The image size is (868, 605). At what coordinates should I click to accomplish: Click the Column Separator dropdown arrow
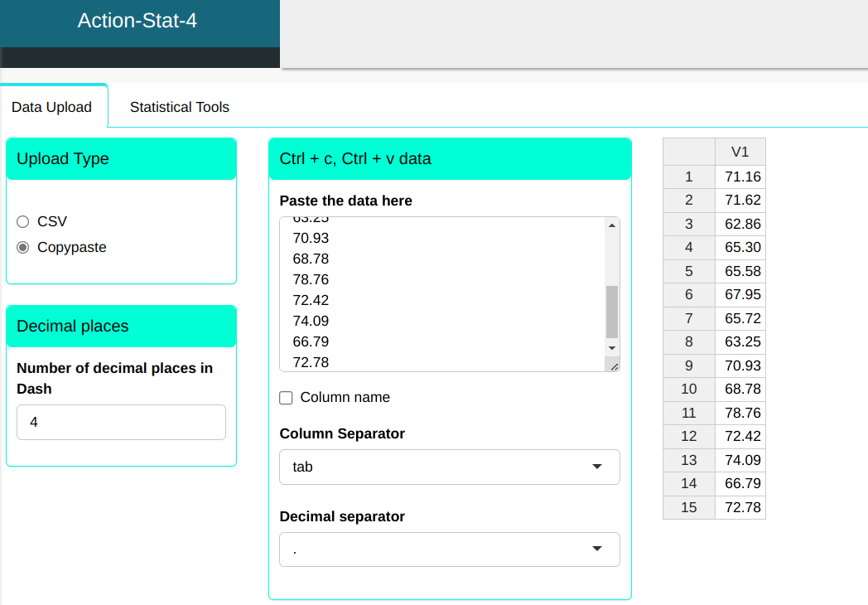point(597,467)
